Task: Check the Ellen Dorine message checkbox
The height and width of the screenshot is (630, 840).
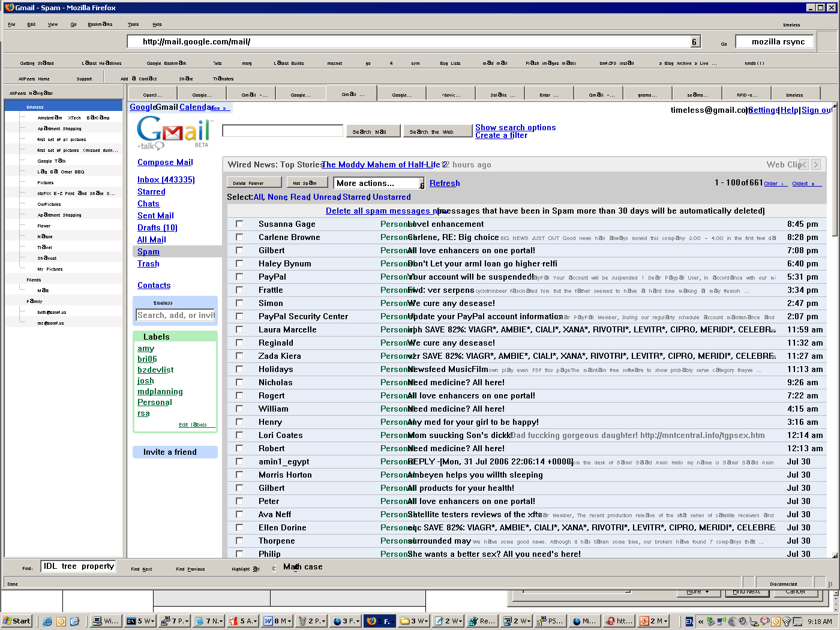Action: (239, 527)
